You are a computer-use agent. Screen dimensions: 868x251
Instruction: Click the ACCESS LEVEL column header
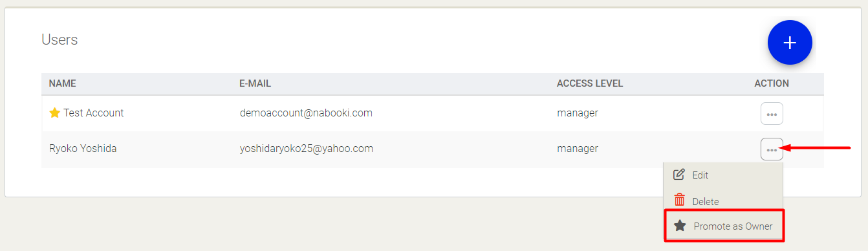click(x=590, y=83)
